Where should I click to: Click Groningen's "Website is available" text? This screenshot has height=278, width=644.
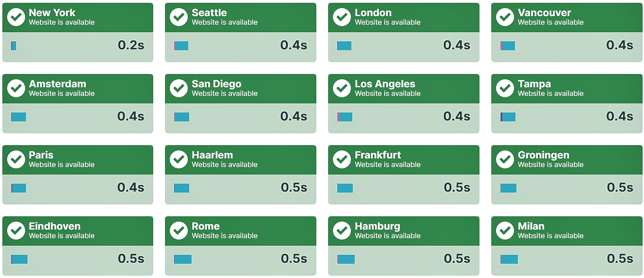(x=551, y=165)
